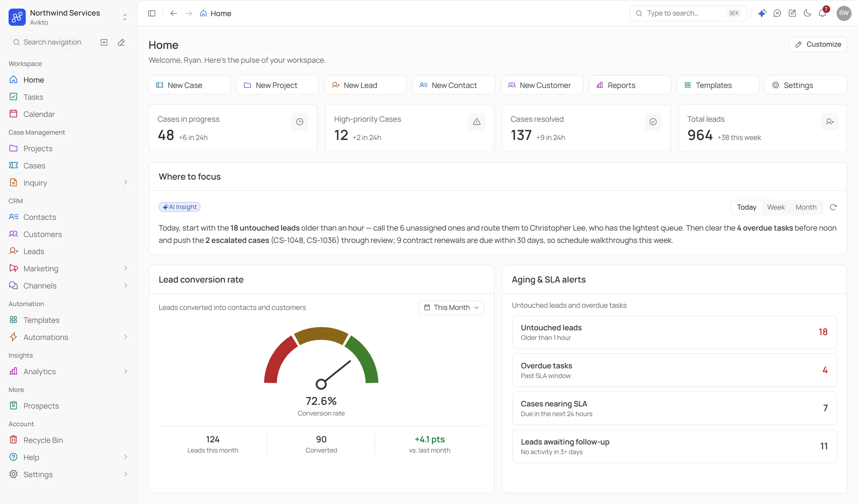This screenshot has width=858, height=504.
Task: Open the Northwind Services workspace switcher
Action: pos(68,17)
